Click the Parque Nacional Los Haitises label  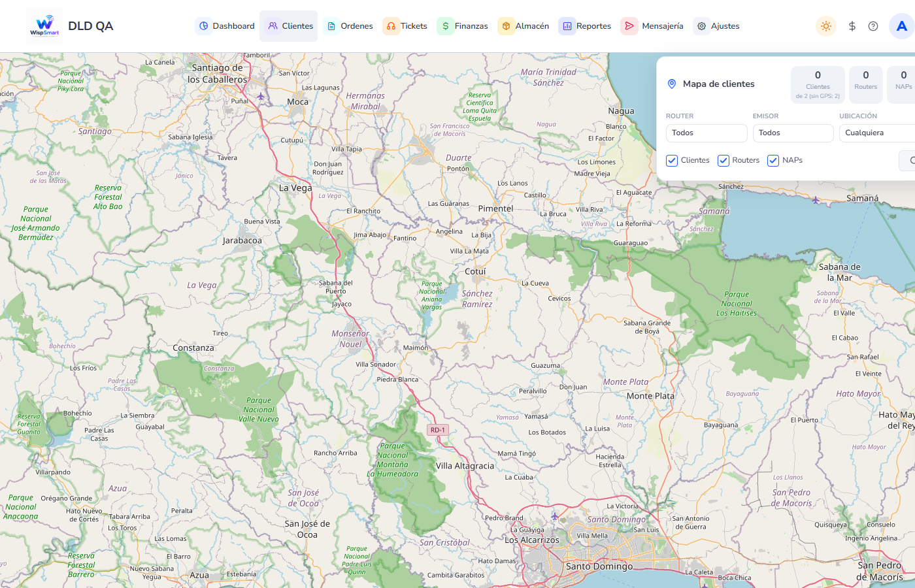point(737,304)
